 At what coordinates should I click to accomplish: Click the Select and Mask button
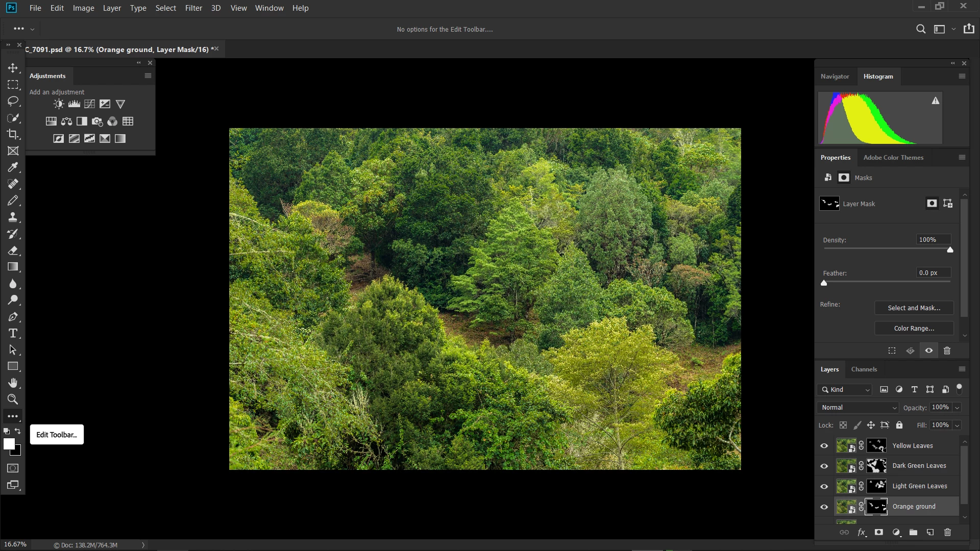914,308
